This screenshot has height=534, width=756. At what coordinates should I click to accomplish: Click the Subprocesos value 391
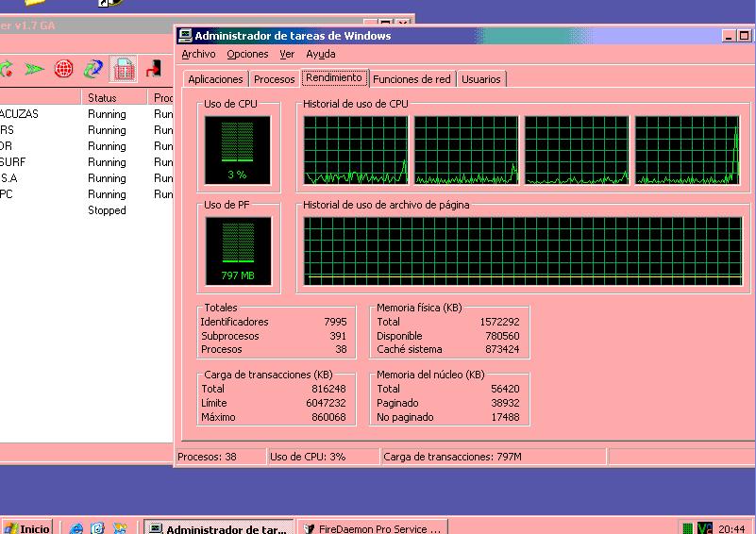click(x=338, y=336)
